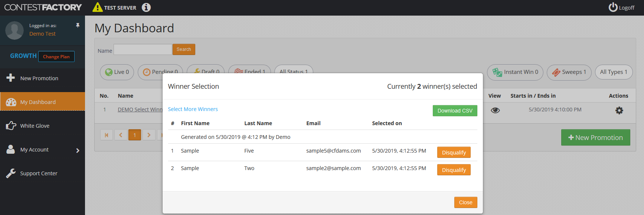Screen dimensions: 644x215
Task: Click the Last Name column header
Action: tap(258, 123)
